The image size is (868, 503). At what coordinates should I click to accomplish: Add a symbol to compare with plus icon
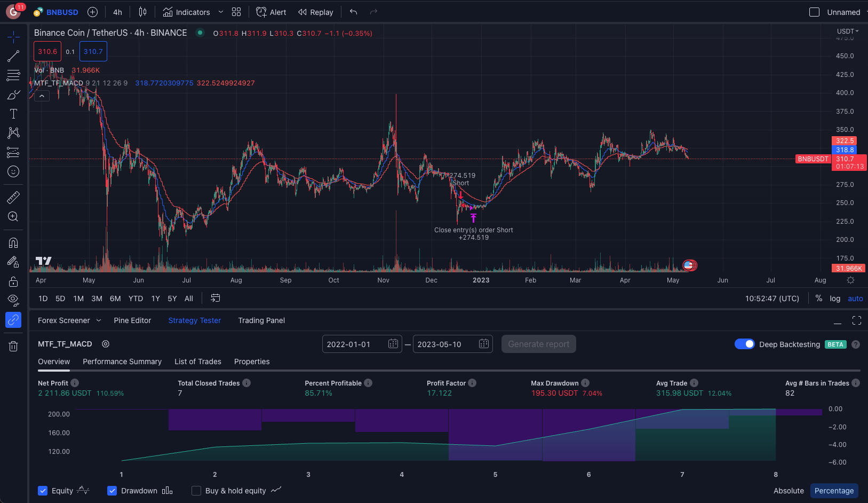(x=92, y=12)
